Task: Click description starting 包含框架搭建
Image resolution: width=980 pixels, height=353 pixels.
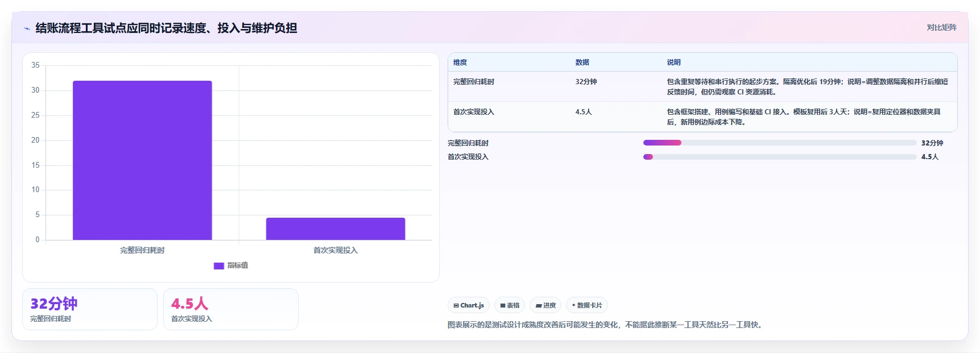Action: [x=804, y=117]
